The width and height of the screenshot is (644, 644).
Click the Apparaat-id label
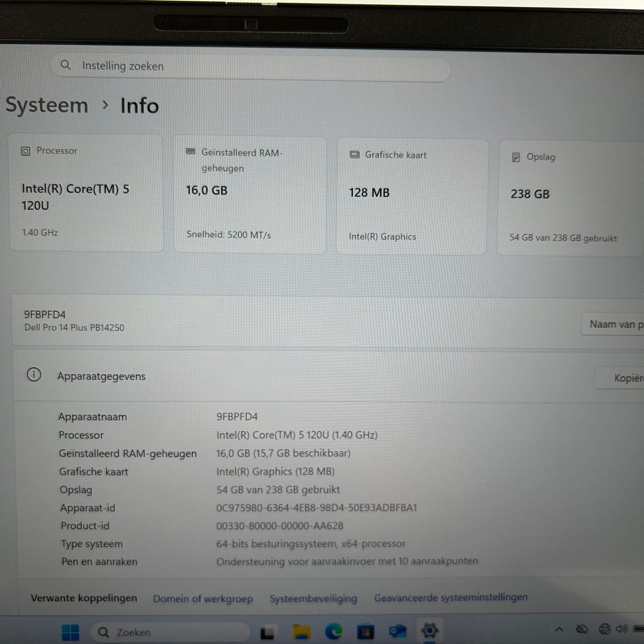[88, 508]
